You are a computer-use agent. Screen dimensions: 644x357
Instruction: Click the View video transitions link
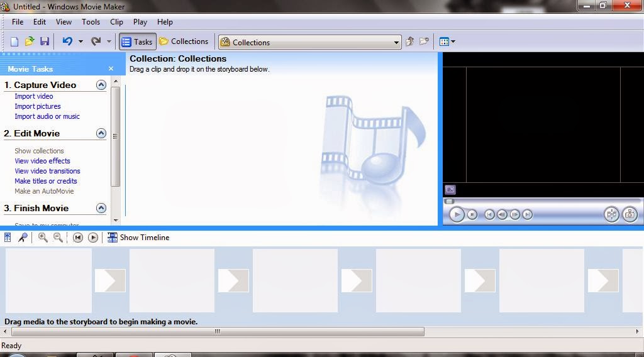47,171
